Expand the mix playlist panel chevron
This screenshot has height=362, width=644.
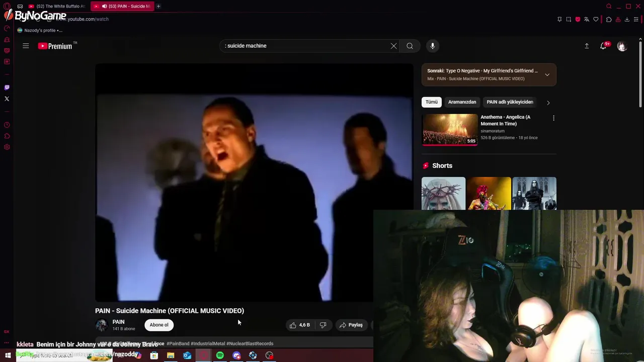point(547,75)
